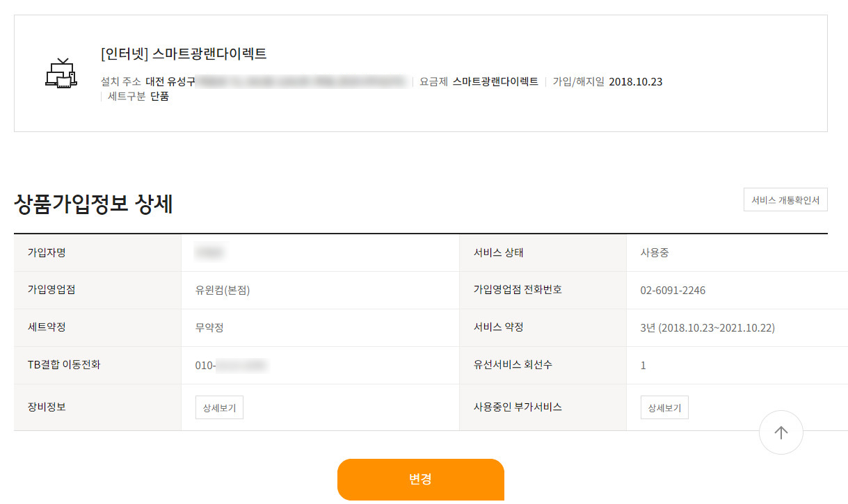
Task: Select the 유선서비스 회선수 value 1
Action: tap(643, 366)
